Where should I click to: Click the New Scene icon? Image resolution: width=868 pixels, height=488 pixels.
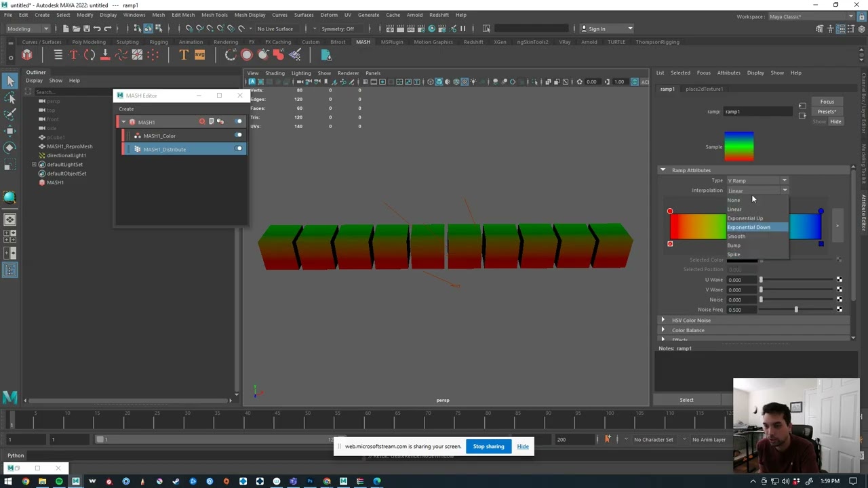[65, 28]
